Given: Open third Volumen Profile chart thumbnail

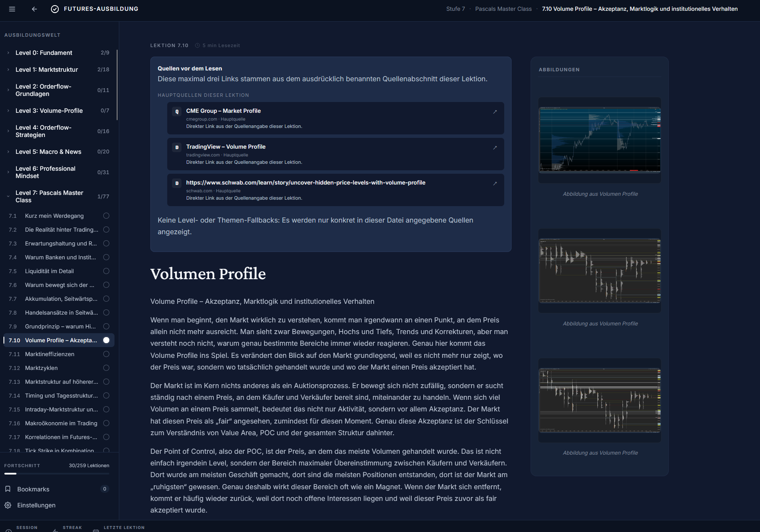Looking at the screenshot, I should (600, 400).
